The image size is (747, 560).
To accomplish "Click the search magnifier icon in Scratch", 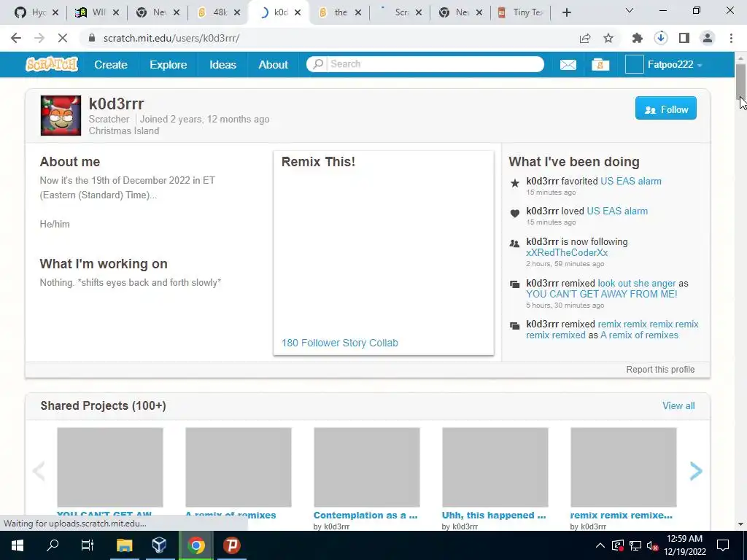I will [318, 64].
